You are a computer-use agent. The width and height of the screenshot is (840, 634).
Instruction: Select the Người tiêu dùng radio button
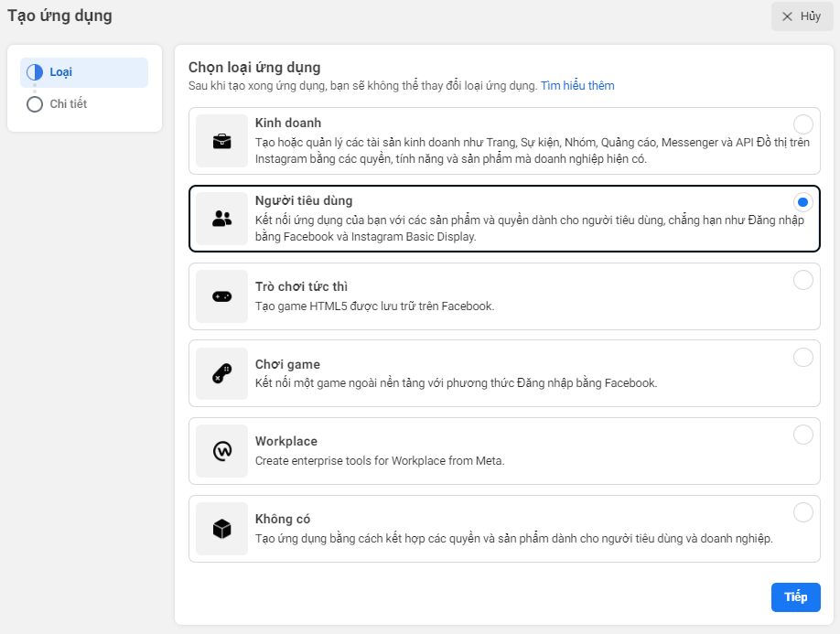click(802, 202)
